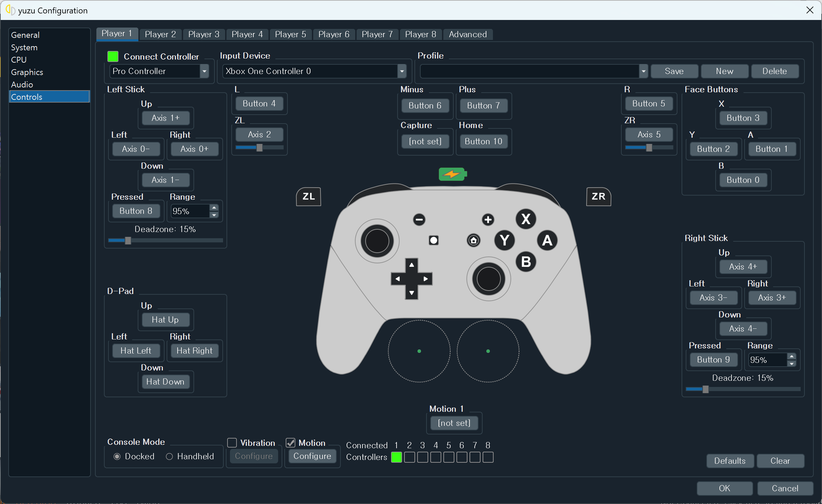Click the Y face button on controller image
The image size is (822, 504).
[505, 240]
